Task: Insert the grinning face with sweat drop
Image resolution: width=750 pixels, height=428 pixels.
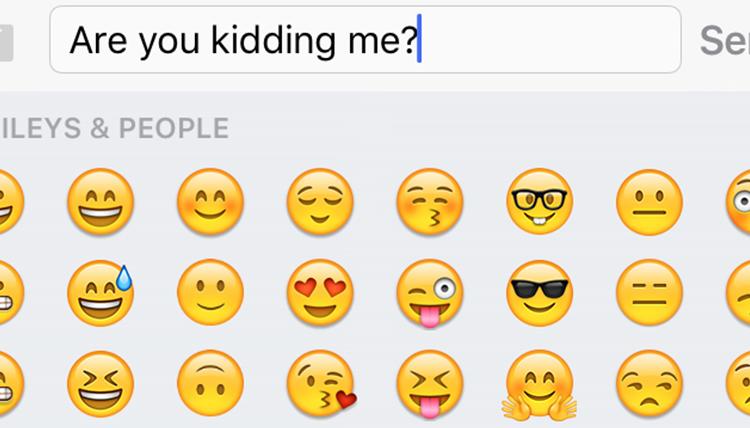Action: 100,293
